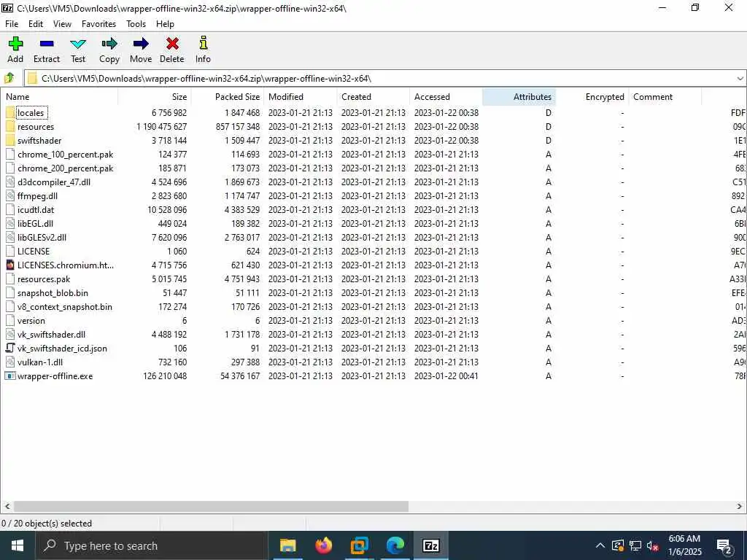This screenshot has width=747, height=560.
Task: Sort by Attributes column header
Action: click(x=519, y=97)
